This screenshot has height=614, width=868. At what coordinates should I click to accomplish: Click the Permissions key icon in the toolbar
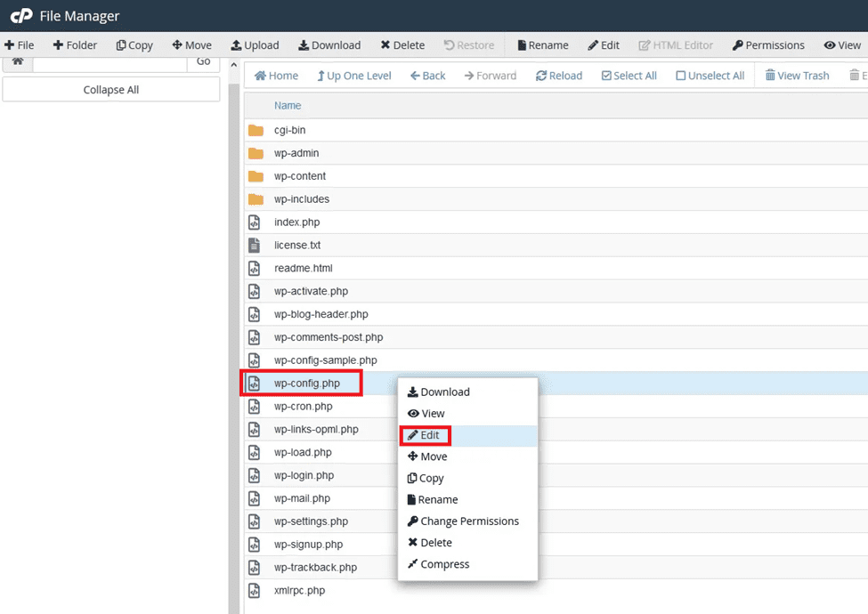click(x=737, y=45)
